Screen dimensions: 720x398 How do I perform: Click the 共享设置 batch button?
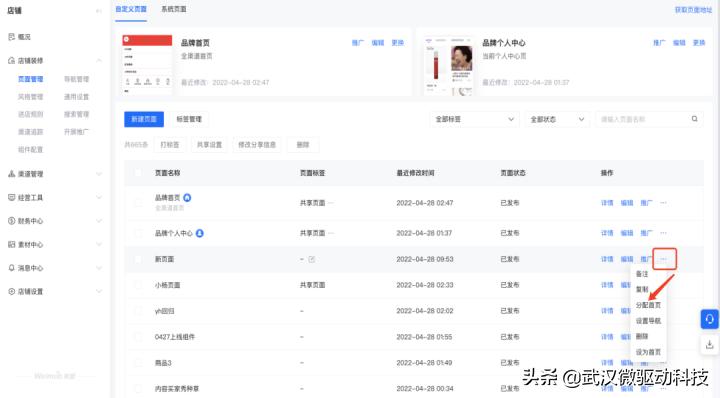click(209, 145)
